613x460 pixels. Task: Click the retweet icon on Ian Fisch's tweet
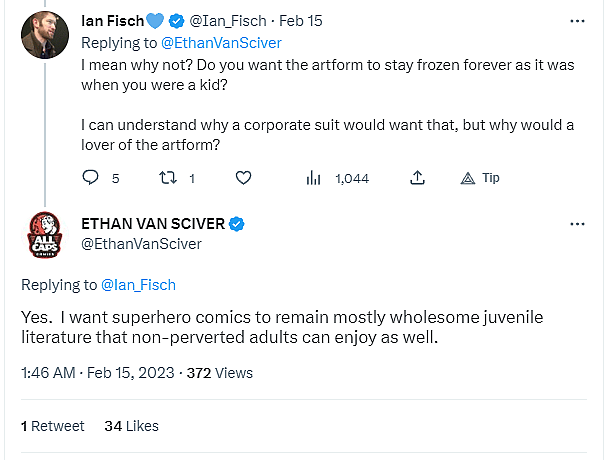coord(169,178)
